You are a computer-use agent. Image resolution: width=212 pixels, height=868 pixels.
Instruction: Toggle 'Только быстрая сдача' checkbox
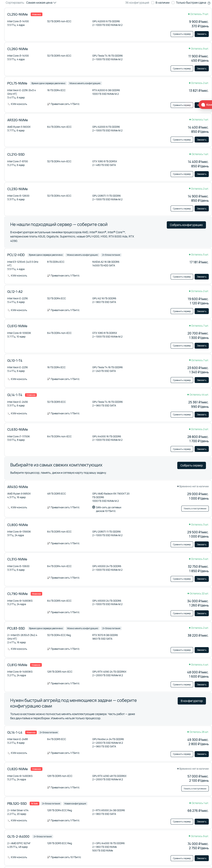point(173,3)
